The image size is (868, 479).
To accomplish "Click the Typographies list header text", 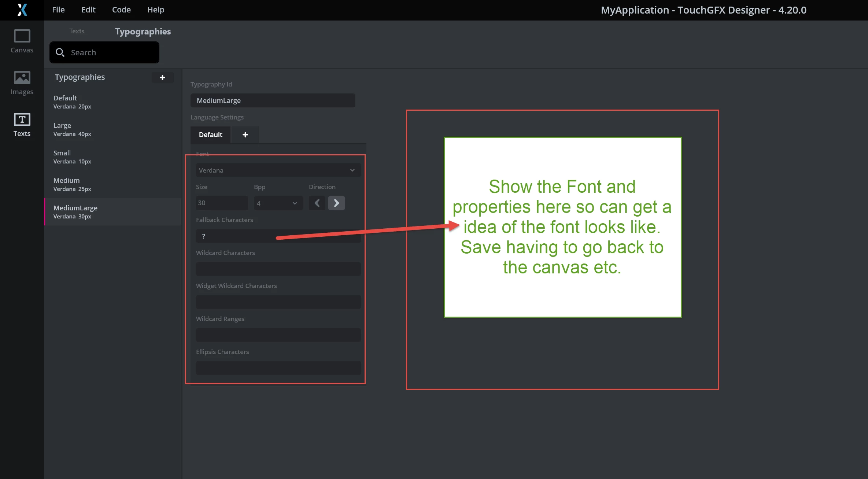I will point(80,77).
